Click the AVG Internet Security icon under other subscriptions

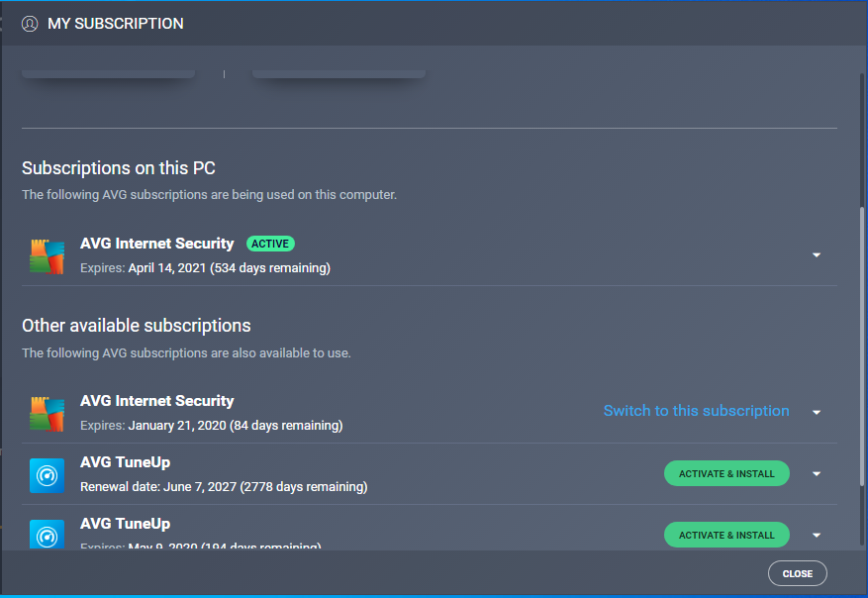[47, 413]
